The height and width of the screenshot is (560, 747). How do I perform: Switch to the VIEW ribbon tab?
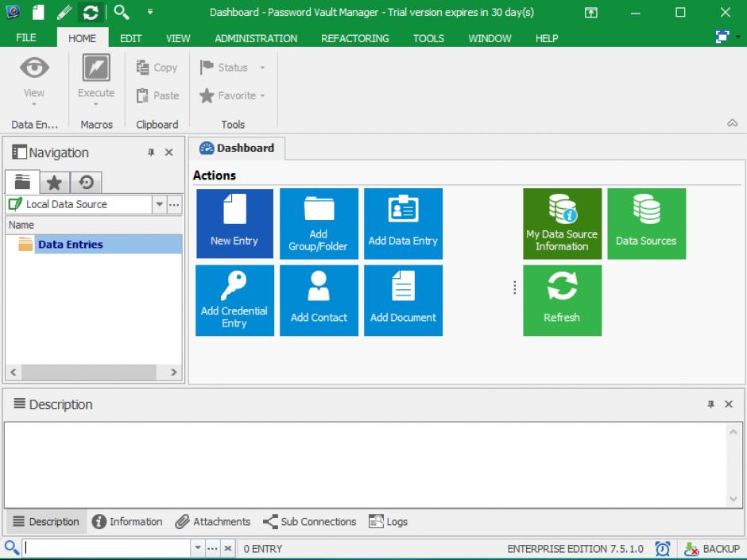pyautogui.click(x=178, y=38)
